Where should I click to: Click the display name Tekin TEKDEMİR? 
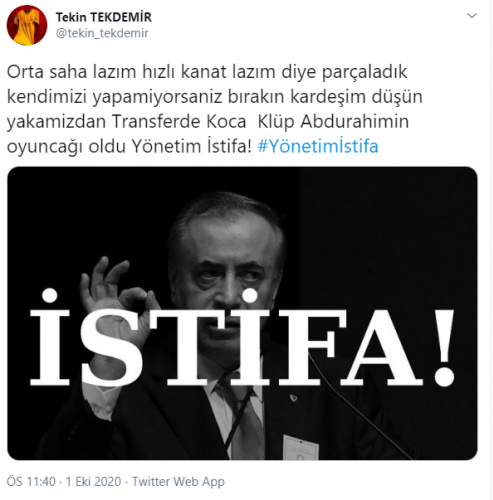(104, 17)
